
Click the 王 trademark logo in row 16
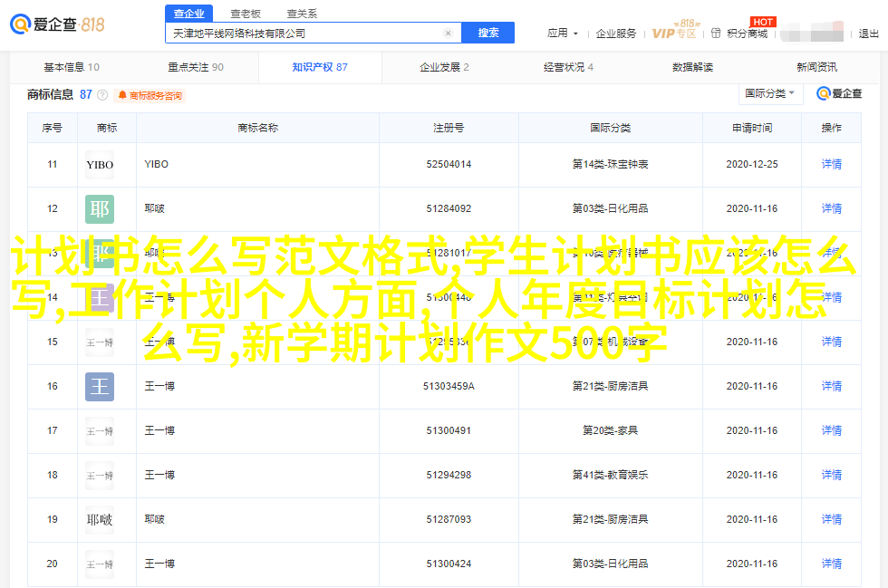click(x=100, y=387)
